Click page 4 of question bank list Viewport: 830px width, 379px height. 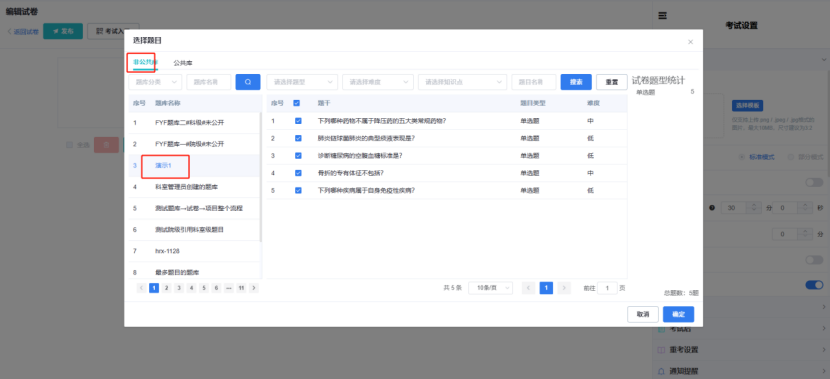click(191, 288)
